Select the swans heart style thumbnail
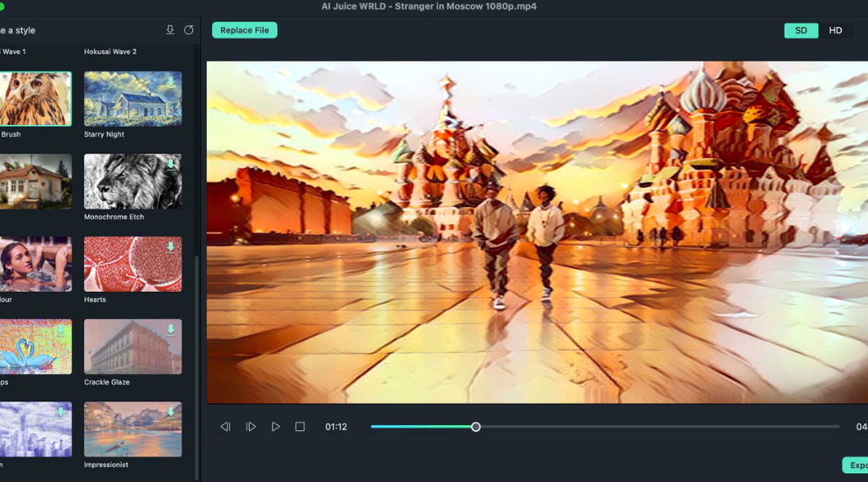868x482 pixels. tap(35, 346)
